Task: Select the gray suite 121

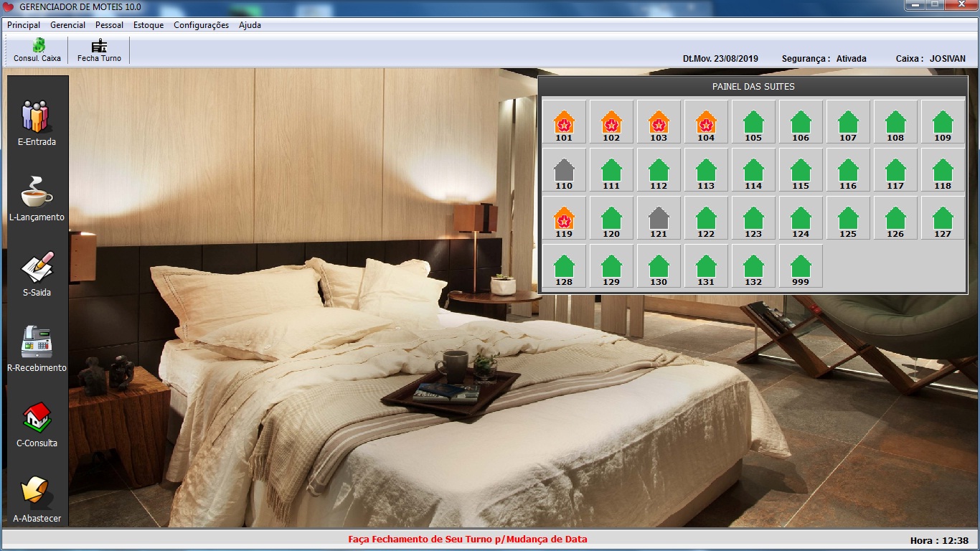Action: point(659,218)
